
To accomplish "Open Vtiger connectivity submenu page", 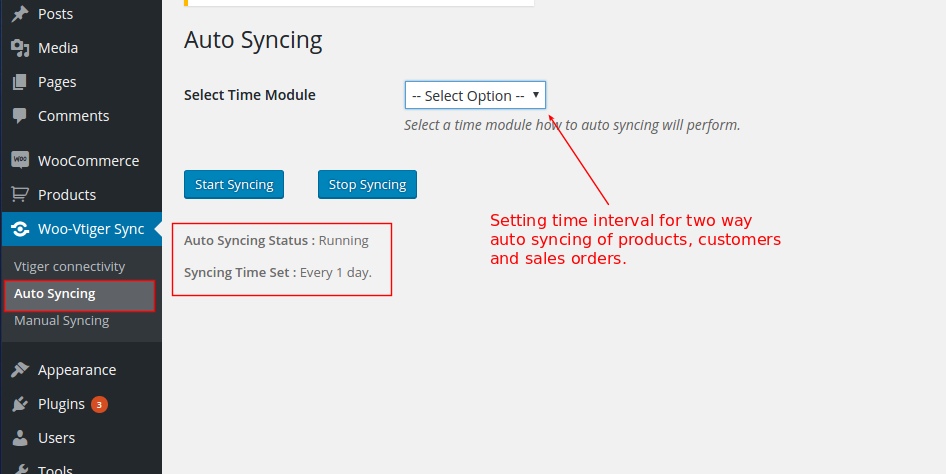I will coord(69,267).
